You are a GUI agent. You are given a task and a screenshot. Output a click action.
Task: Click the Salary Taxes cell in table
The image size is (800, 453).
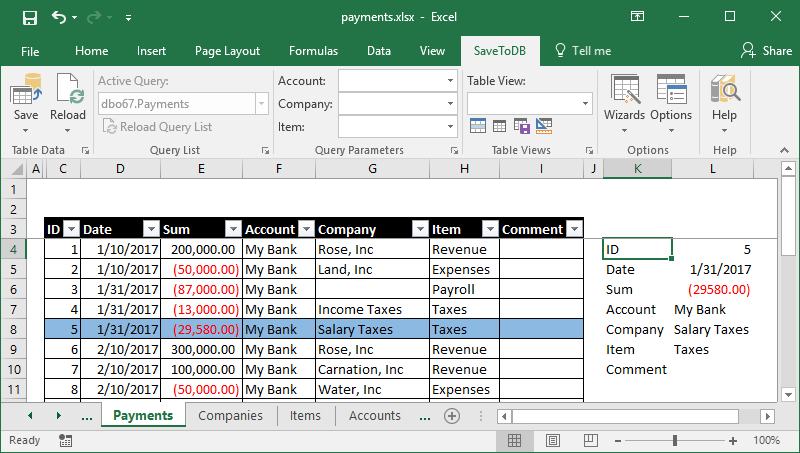click(372, 330)
